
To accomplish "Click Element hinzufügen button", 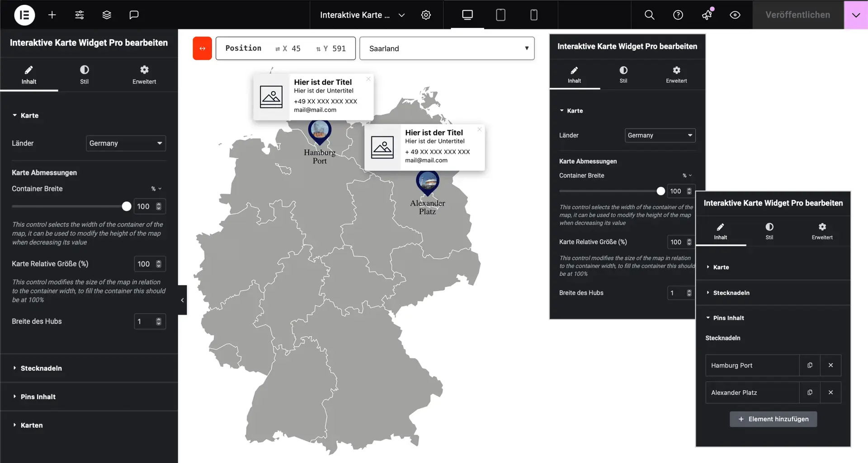I will (773, 419).
